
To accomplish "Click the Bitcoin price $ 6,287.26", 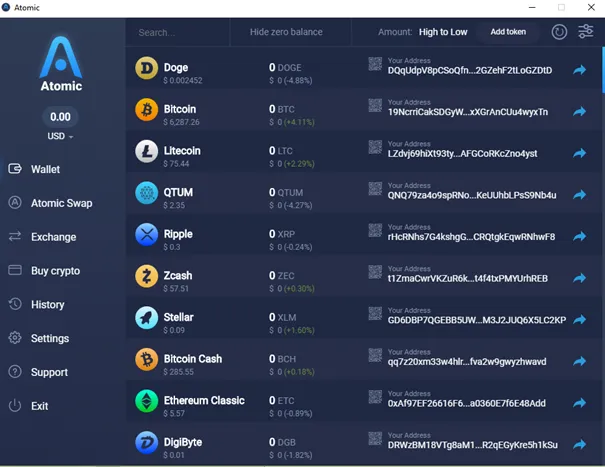I will (x=181, y=122).
